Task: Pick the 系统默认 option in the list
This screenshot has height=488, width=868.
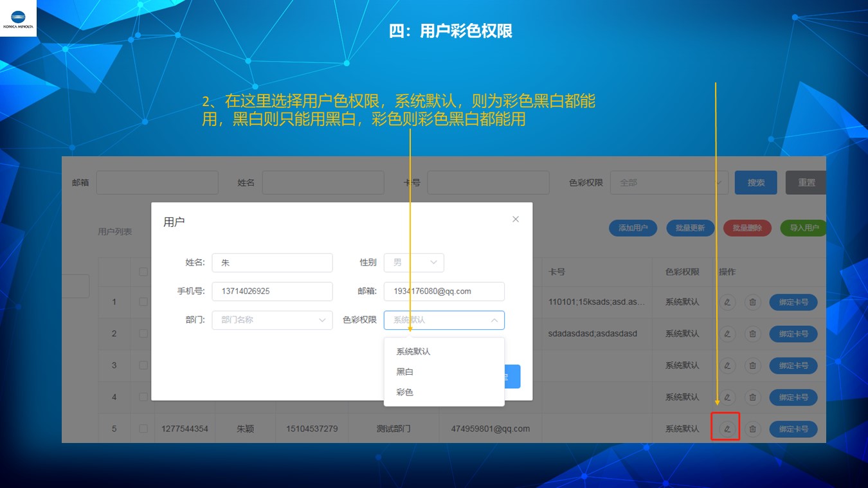Action: 413,352
